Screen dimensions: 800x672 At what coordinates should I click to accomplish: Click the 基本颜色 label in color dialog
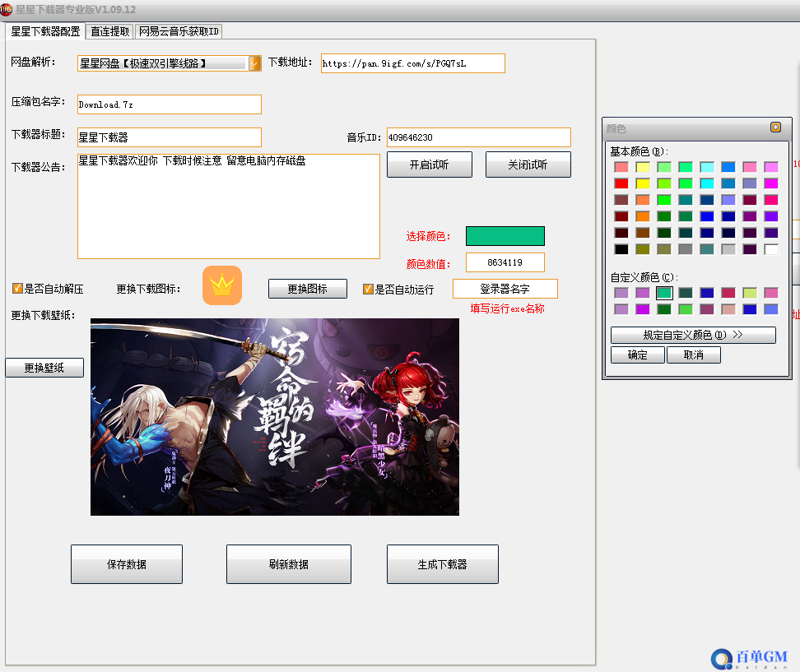[x=640, y=151]
